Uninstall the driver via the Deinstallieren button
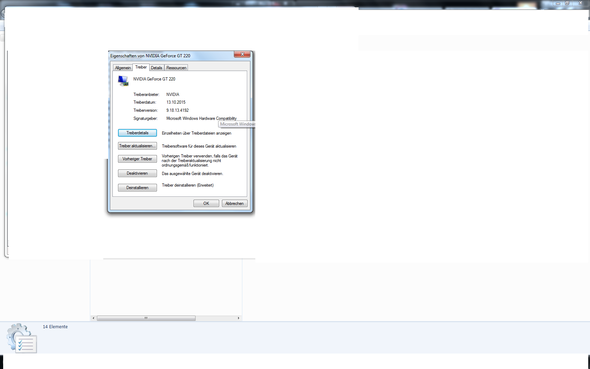 coord(137,188)
